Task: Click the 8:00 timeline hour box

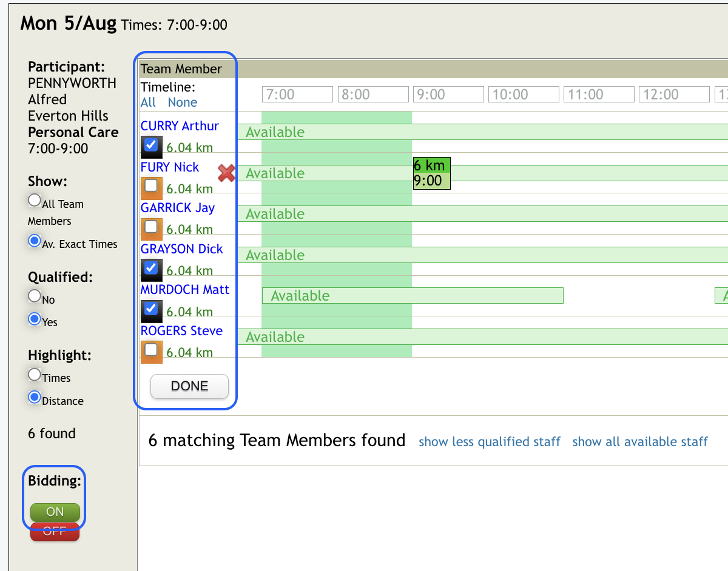Action: 373,95
